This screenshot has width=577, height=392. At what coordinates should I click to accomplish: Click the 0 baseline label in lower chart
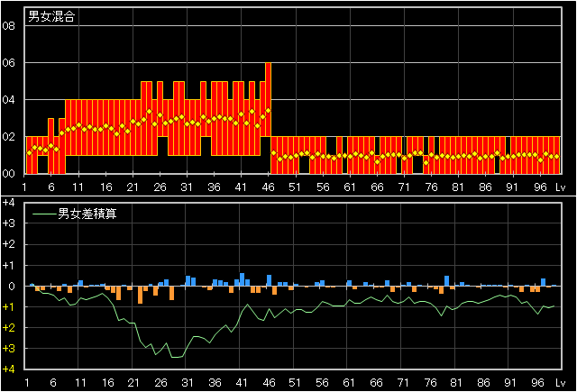[x=12, y=286]
